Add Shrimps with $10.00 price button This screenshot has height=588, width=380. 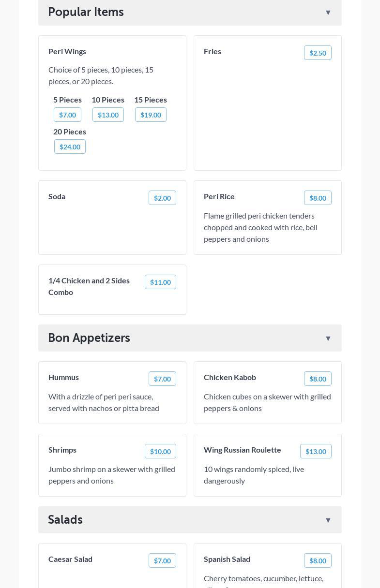[160, 452]
